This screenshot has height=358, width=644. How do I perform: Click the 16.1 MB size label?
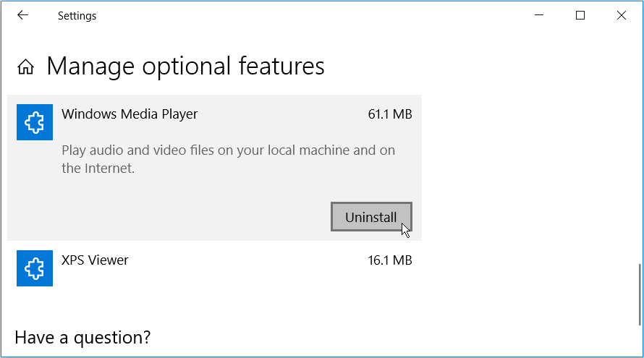[389, 260]
